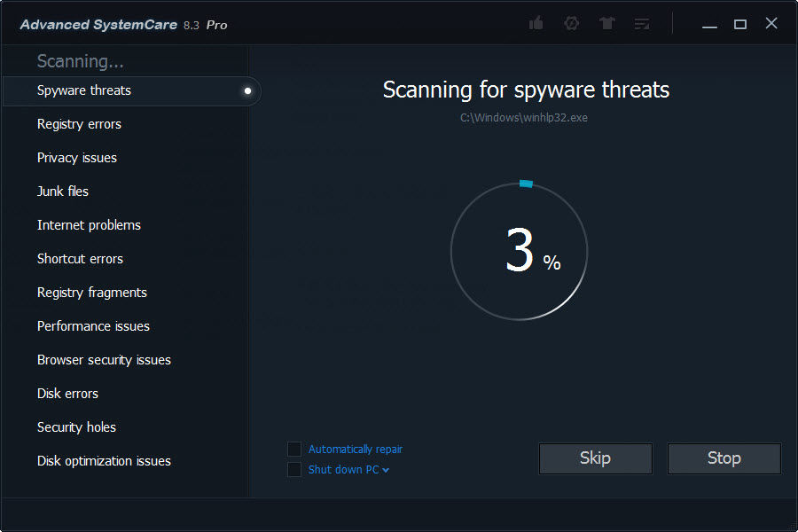This screenshot has width=798, height=532.
Task: Click the Advanced SystemCare title text
Action: tap(98, 25)
